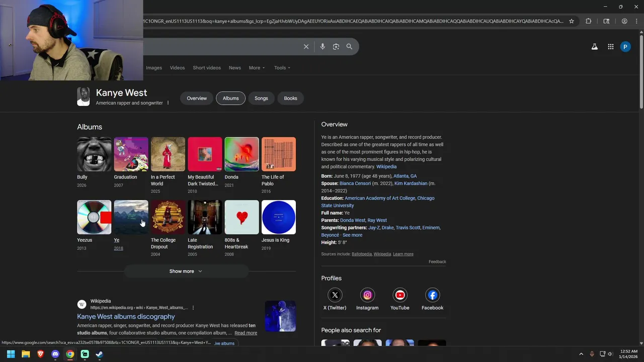Bookmark this page with star icon
The width and height of the screenshot is (644, 362).
[x=572, y=21]
